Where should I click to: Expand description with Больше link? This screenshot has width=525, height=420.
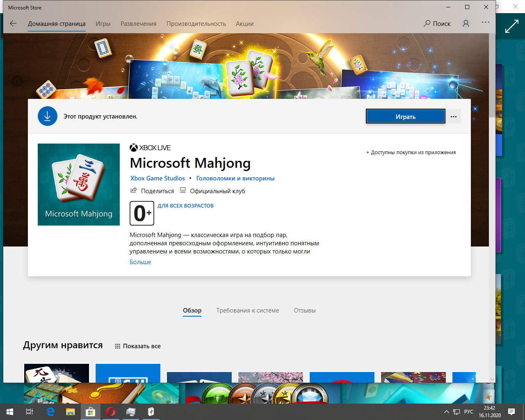click(140, 262)
